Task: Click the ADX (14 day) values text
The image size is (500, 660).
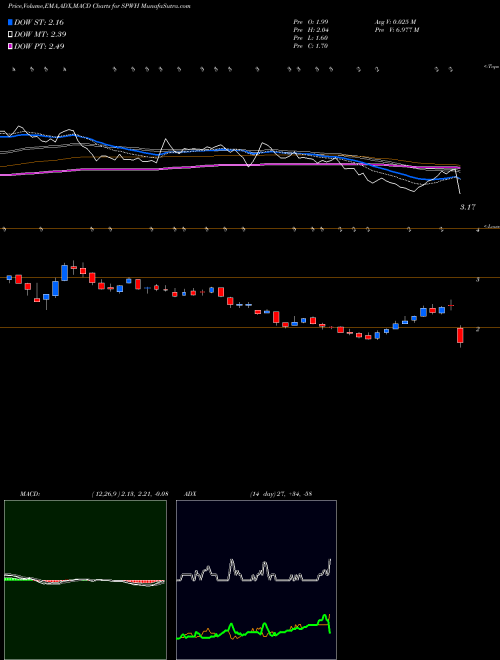Action: click(280, 494)
